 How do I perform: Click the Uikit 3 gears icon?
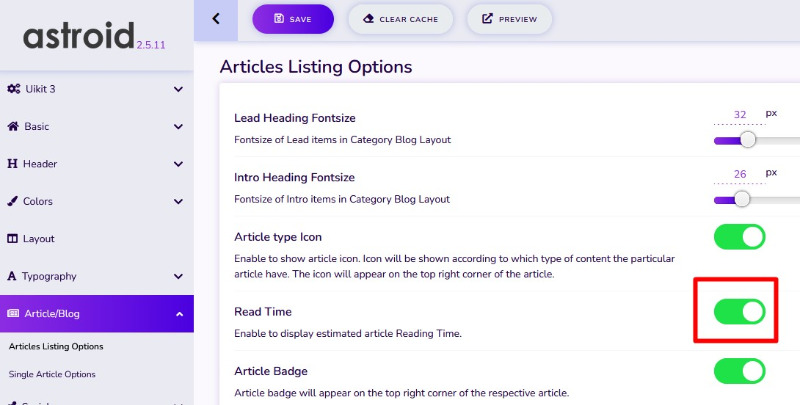14,89
